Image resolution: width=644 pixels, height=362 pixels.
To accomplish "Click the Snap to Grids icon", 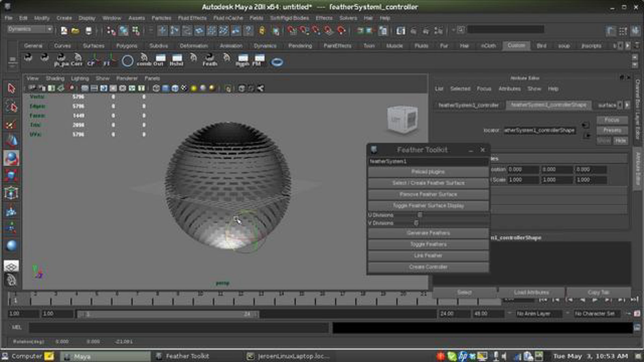I will 292,31.
